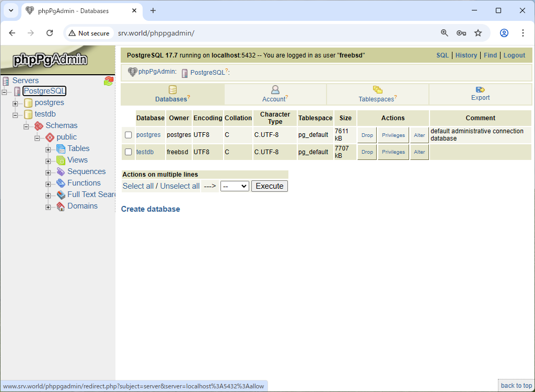
Task: Open the Export tab
Action: [481, 95]
